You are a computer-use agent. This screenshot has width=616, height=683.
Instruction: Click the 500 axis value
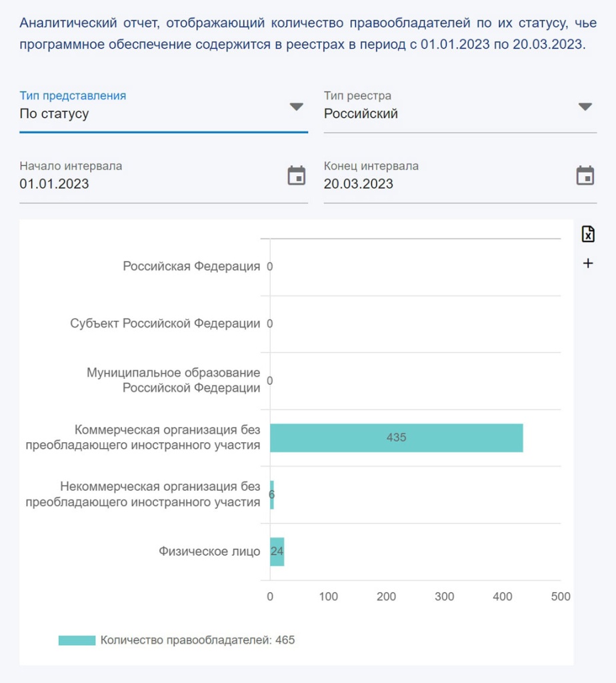561,596
